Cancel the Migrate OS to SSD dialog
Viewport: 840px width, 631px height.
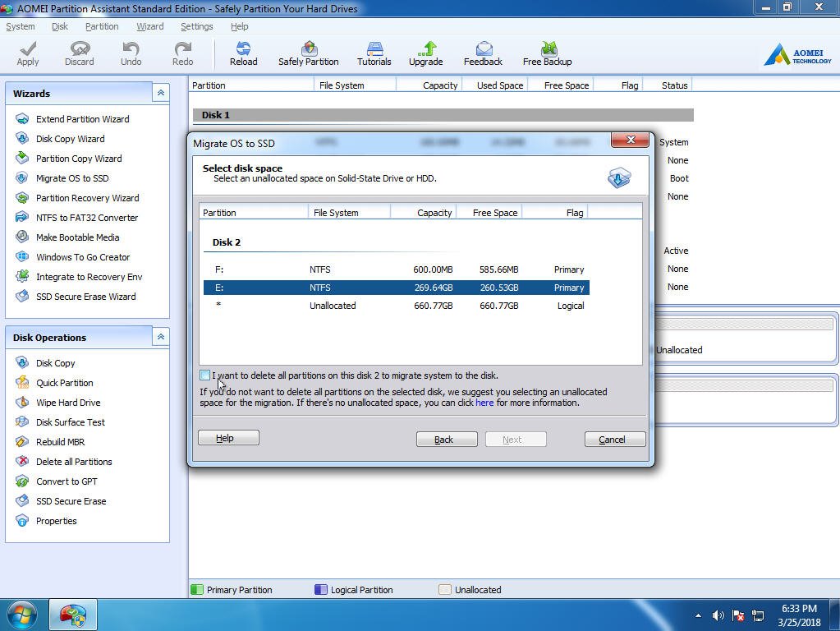coord(615,440)
